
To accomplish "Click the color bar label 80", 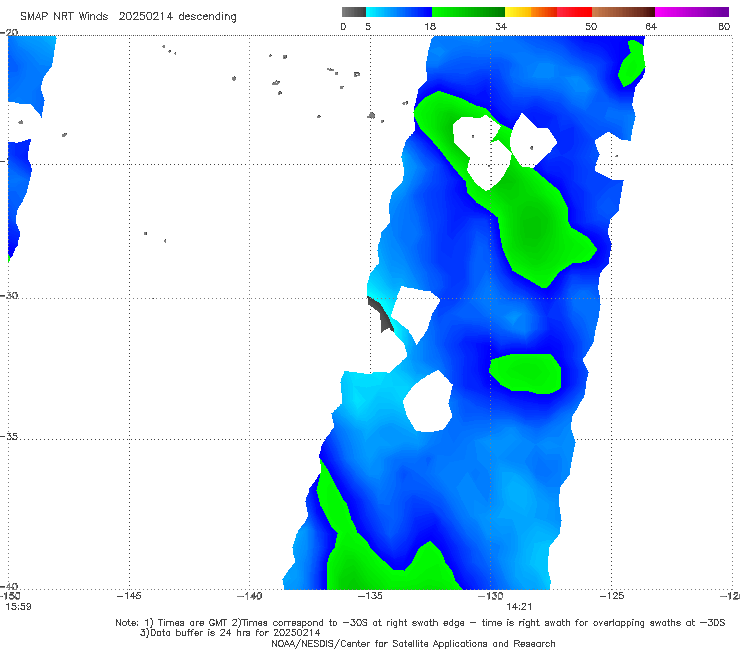I will (724, 27).
